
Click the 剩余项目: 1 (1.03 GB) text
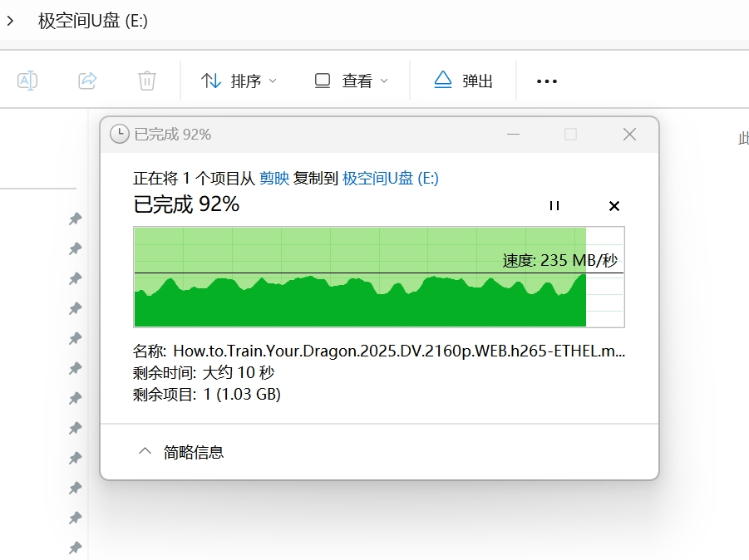pos(207,395)
